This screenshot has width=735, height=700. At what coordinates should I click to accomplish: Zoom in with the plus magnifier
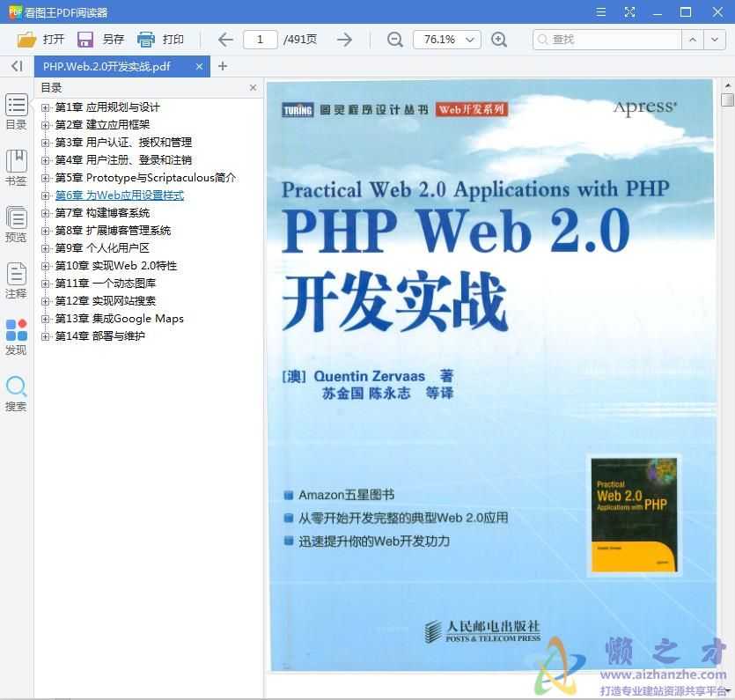(499, 40)
